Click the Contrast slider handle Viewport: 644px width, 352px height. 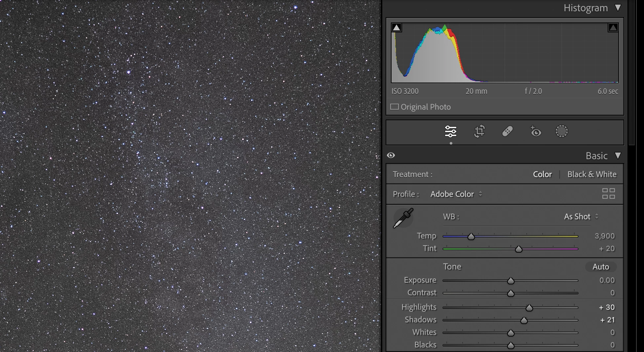[511, 293]
